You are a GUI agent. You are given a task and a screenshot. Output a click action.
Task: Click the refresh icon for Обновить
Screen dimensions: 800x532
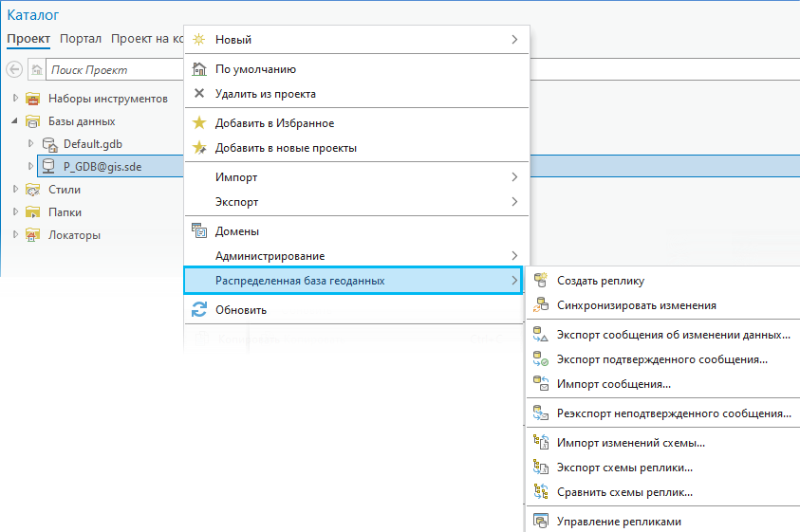(199, 309)
